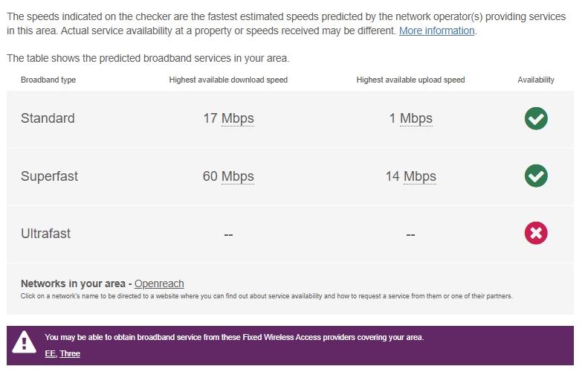
Task: Click Mbps abbreviation beside Superfast 14 upload
Action: [420, 176]
